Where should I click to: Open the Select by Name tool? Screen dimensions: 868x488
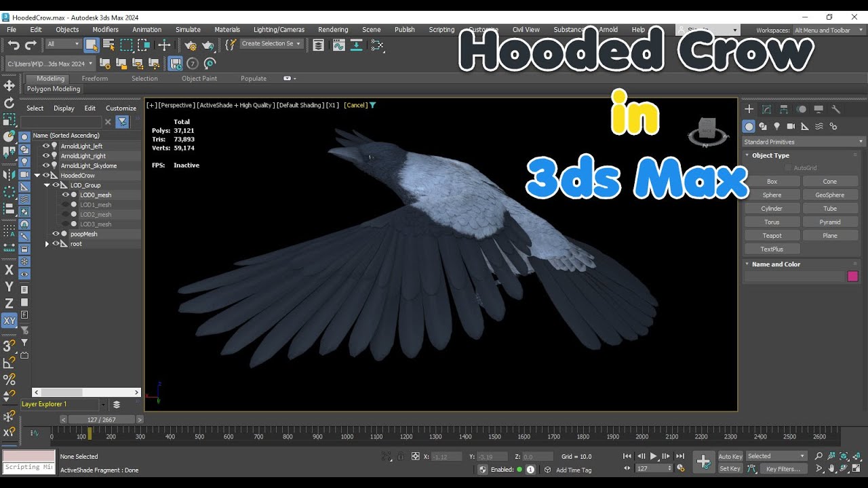pyautogui.click(x=108, y=45)
